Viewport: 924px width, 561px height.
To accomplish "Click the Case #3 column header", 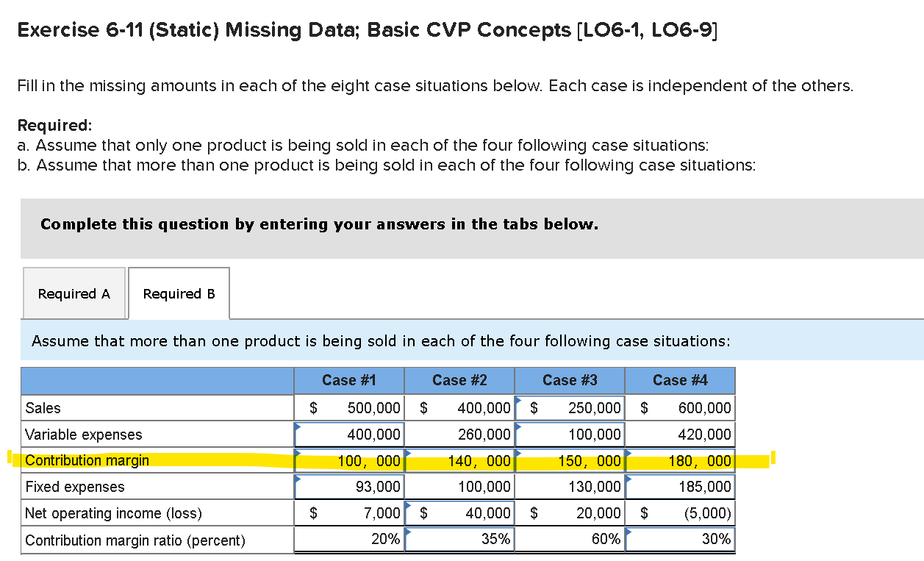I will tap(570, 380).
